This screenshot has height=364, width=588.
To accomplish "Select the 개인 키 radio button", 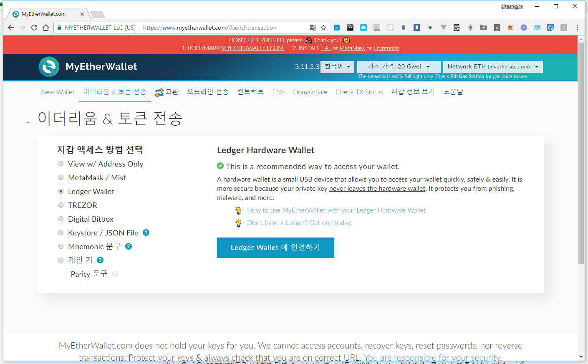I will 61,260.
